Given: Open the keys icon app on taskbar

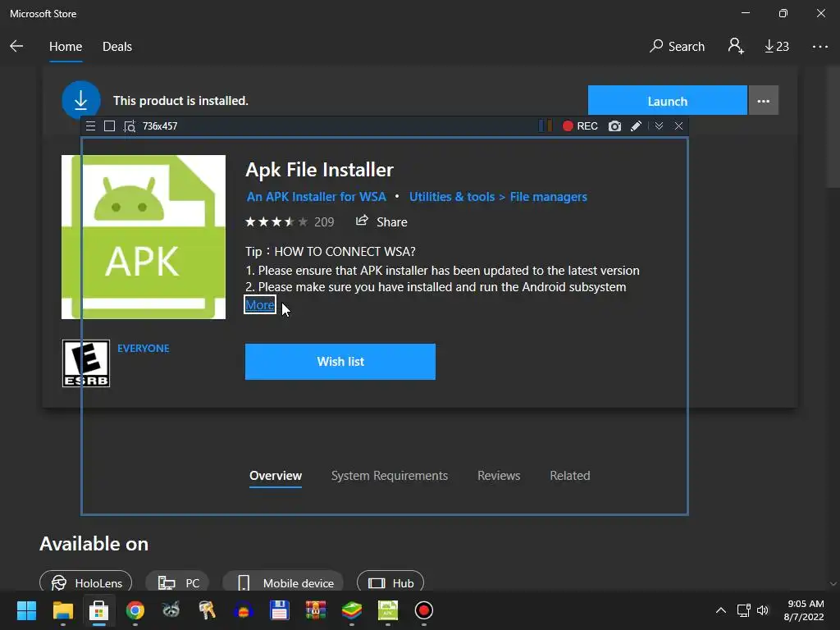Looking at the screenshot, I should click(208, 610).
